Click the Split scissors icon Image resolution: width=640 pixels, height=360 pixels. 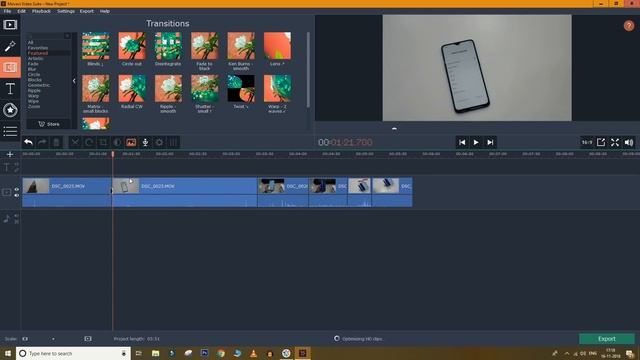tap(75, 142)
